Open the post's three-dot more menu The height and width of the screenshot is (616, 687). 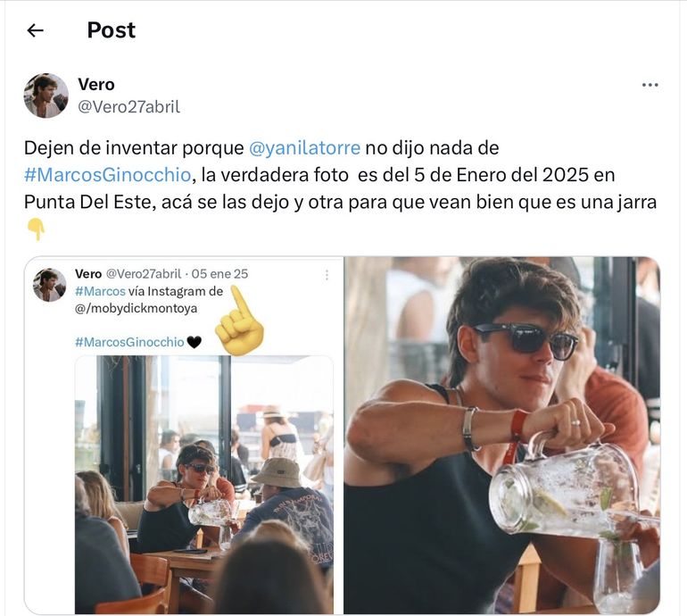point(650,86)
